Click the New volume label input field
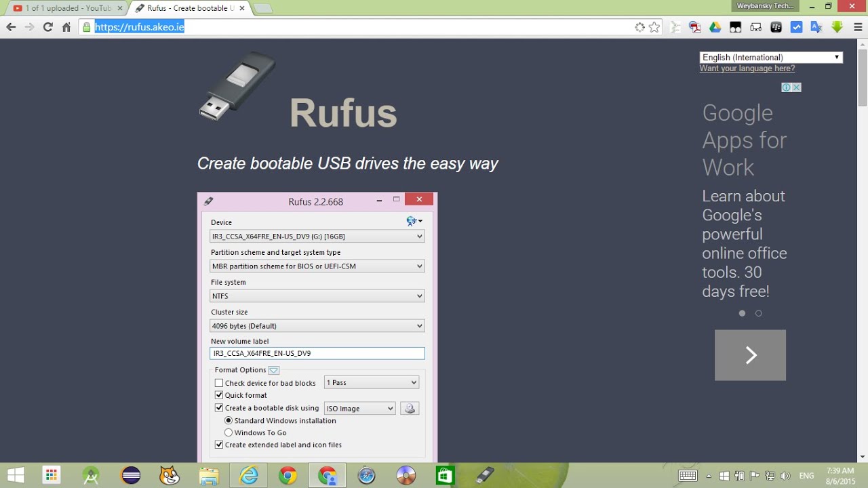The height and width of the screenshot is (488, 868). point(317,353)
